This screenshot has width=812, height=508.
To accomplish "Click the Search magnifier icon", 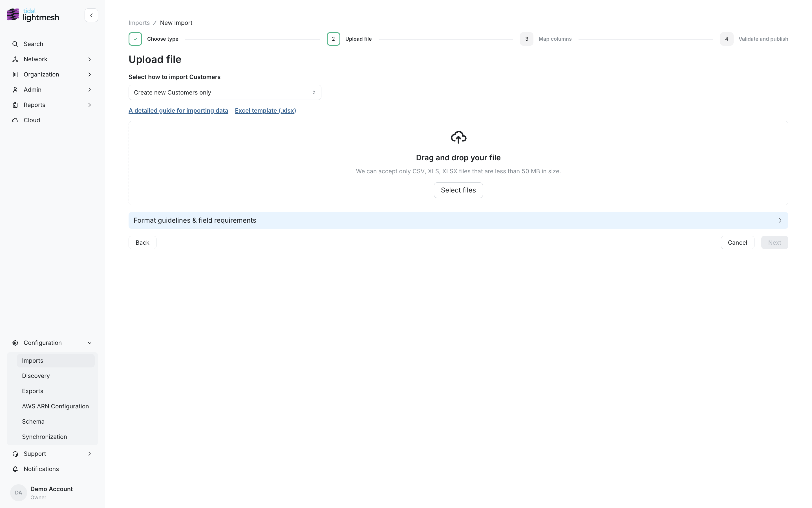I will [x=15, y=44].
